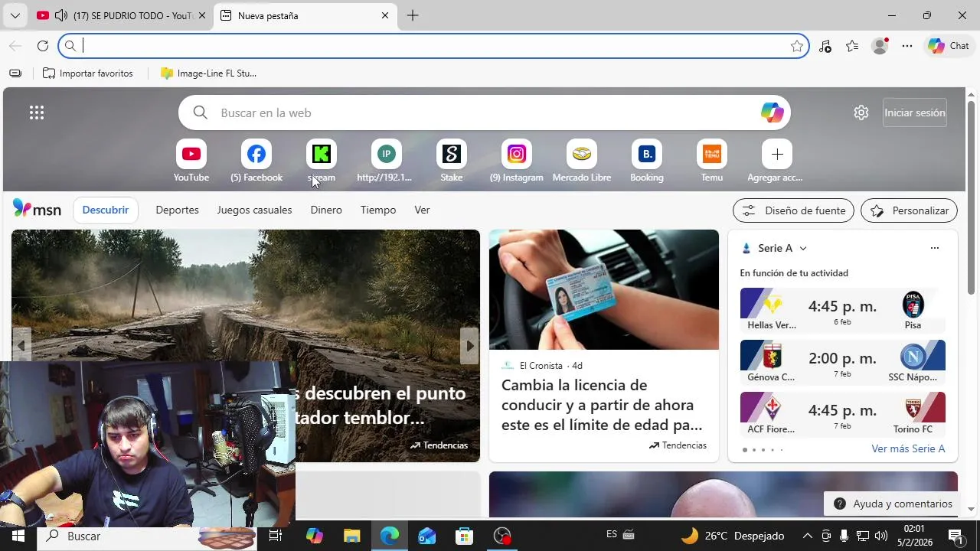This screenshot has width=980, height=551.
Task: Go to previous carousel news slide
Action: tap(21, 346)
